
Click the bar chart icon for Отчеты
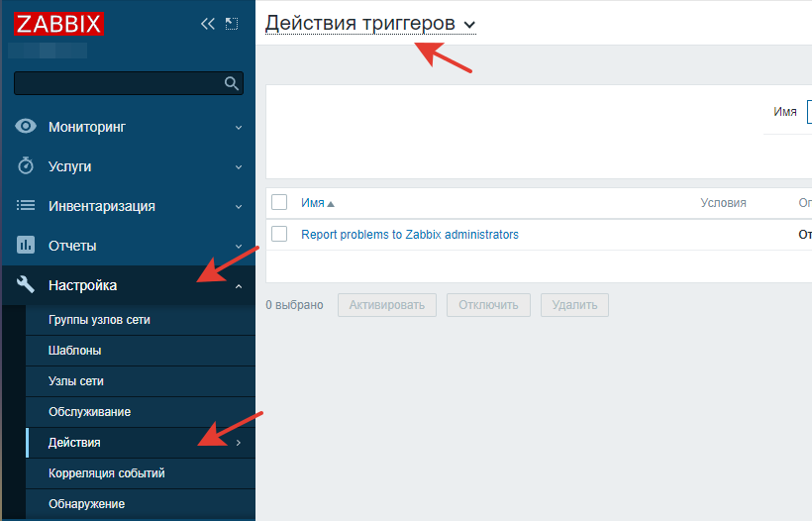[x=26, y=245]
